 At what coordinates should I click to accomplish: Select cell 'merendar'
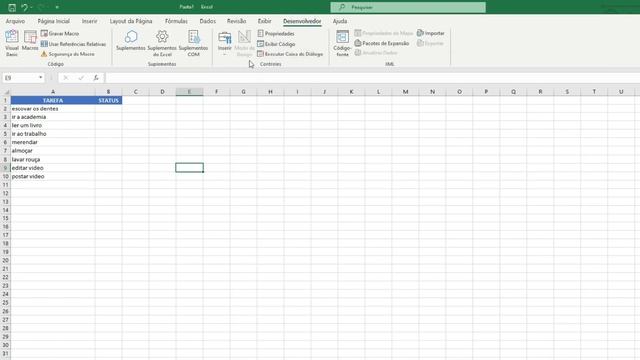click(x=53, y=142)
